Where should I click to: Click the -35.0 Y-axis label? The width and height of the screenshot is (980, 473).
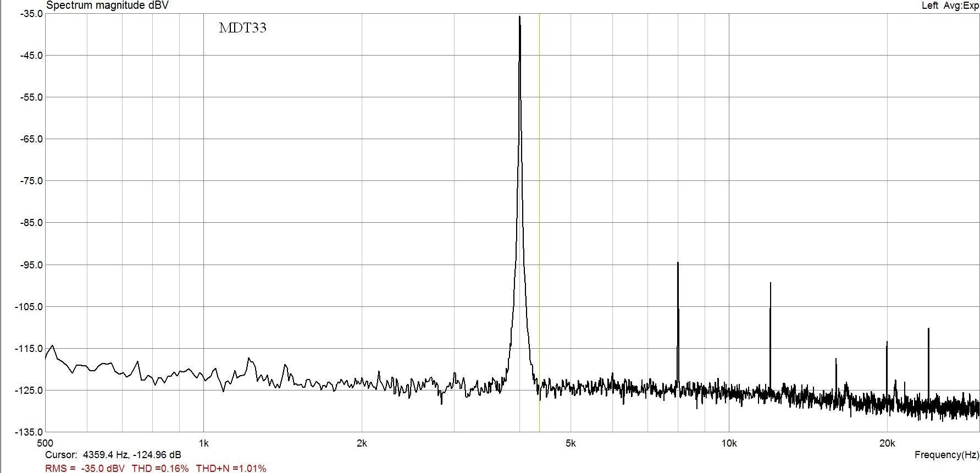point(31,13)
